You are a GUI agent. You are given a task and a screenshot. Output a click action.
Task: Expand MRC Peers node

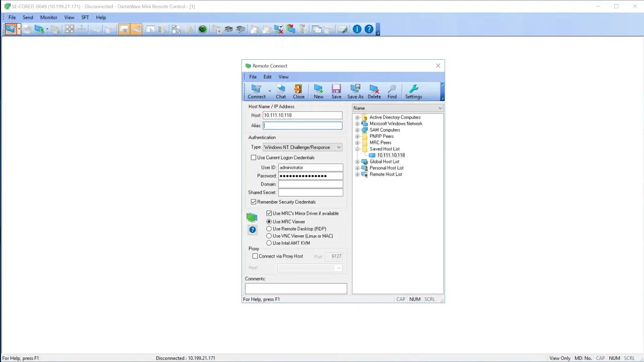tap(357, 143)
